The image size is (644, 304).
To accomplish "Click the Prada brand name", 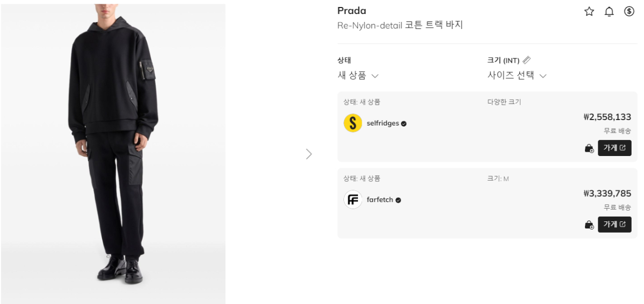I will (x=352, y=11).
